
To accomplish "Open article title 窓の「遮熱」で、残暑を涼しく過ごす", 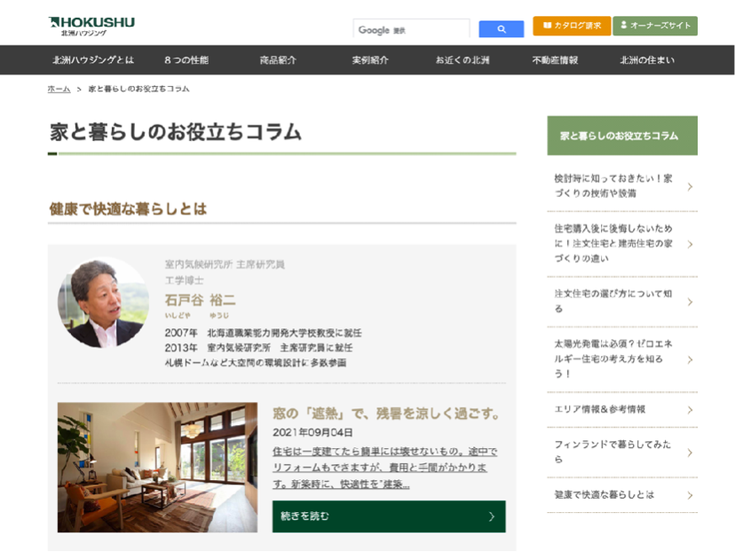I will click(388, 414).
